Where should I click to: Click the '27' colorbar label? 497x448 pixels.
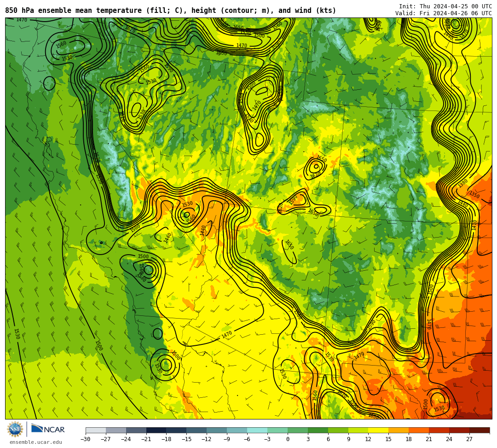[469, 439]
